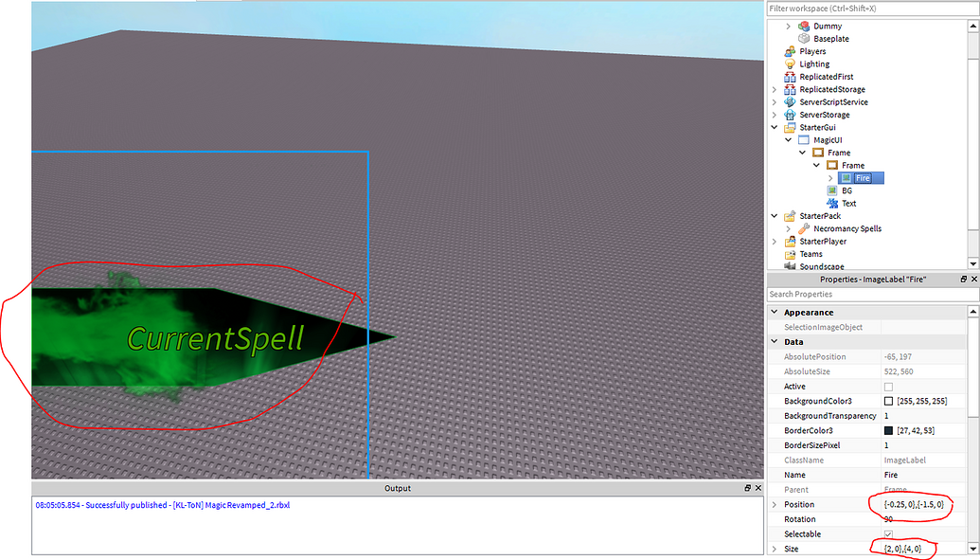Undock the Properties panel
The width and height of the screenshot is (980, 560).
964,280
